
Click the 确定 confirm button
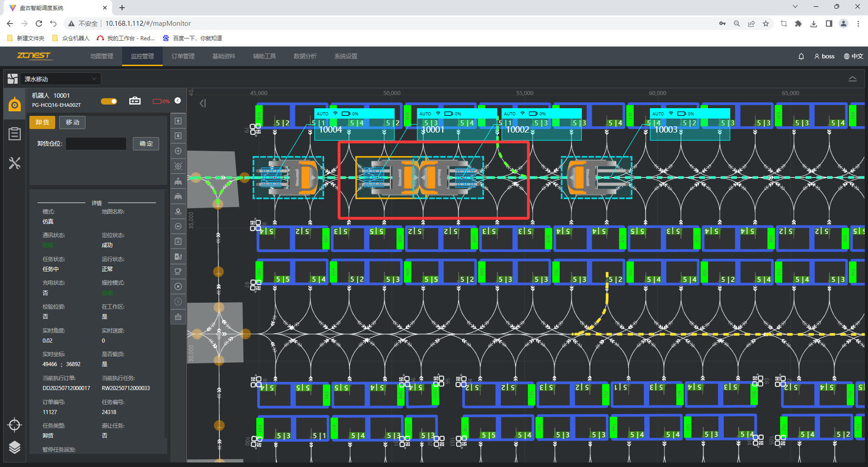(146, 144)
